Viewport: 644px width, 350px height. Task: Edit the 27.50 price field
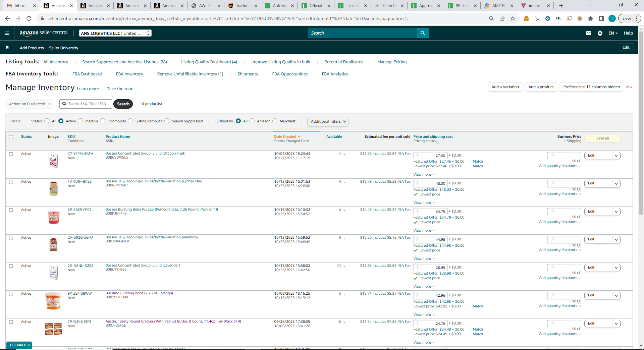(x=430, y=156)
